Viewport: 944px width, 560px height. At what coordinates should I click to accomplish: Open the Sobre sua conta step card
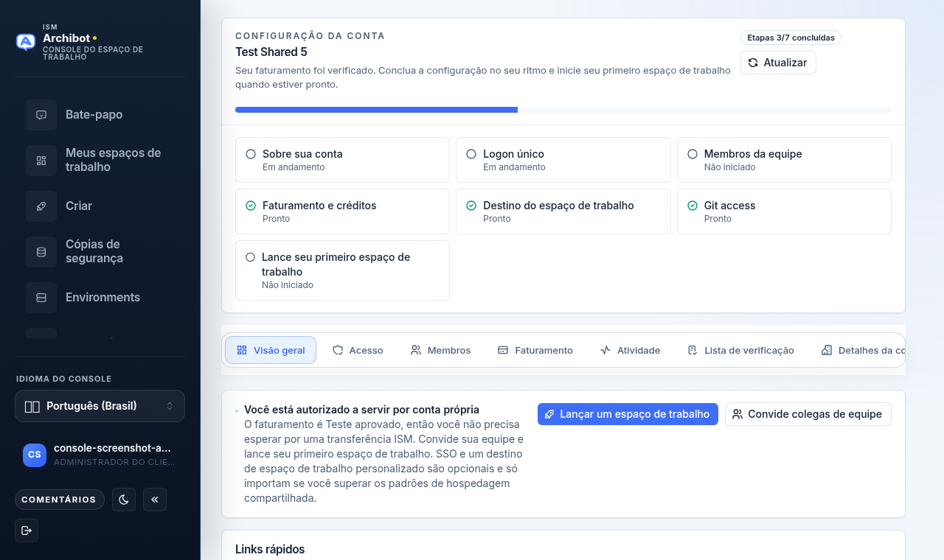click(342, 160)
